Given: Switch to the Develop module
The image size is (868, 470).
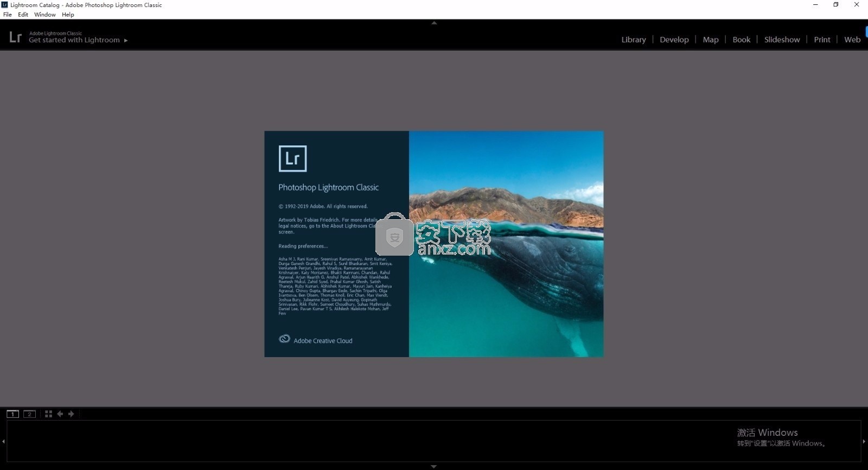Looking at the screenshot, I should (x=674, y=40).
